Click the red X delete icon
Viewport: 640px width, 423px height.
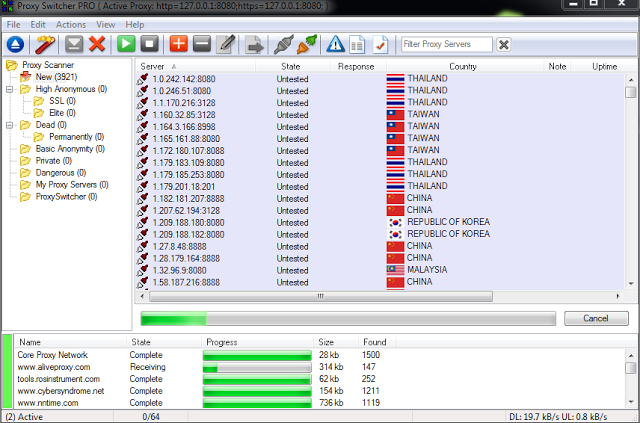97,44
